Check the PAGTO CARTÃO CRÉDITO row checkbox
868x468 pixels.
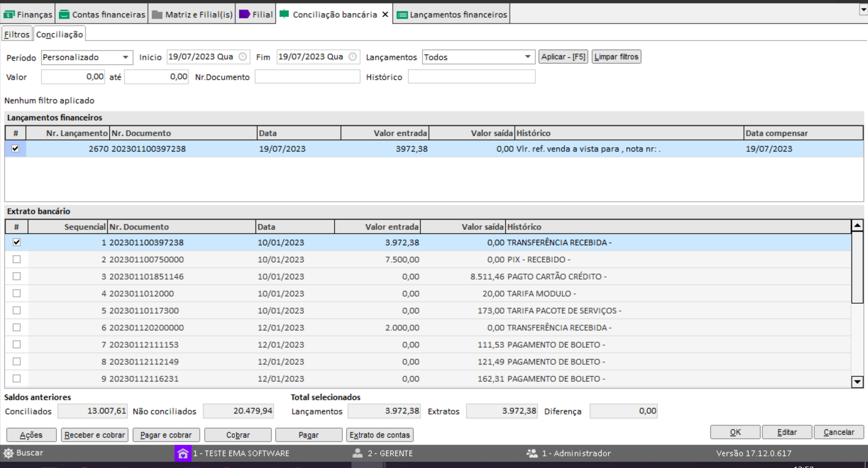click(x=17, y=276)
